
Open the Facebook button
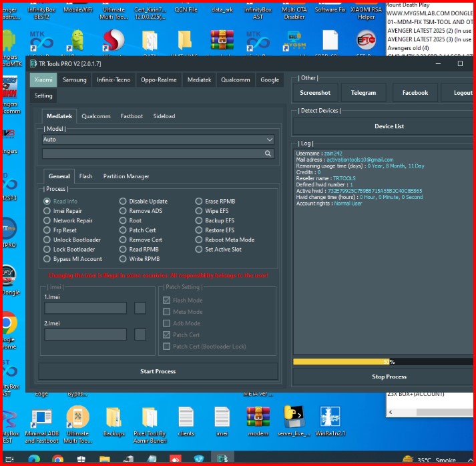(x=415, y=93)
